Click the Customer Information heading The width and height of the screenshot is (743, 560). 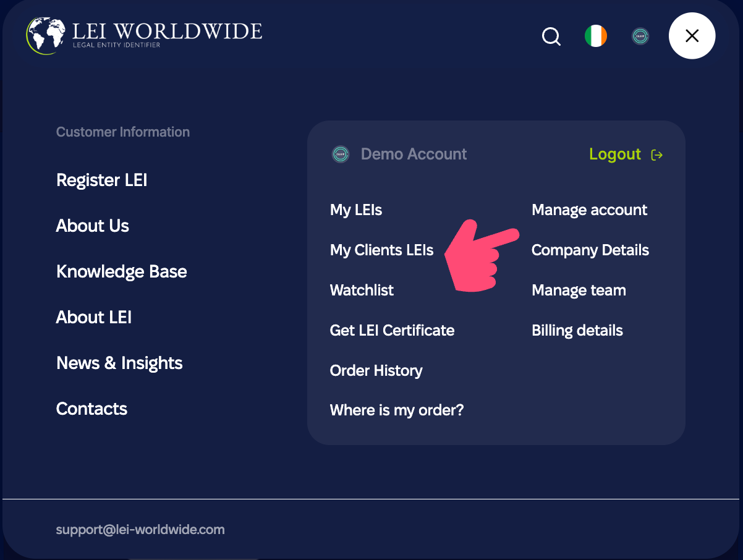[x=123, y=132]
